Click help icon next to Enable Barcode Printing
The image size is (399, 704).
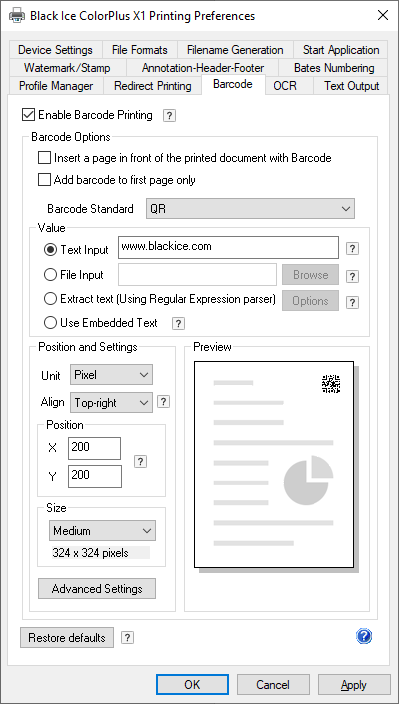tap(169, 116)
